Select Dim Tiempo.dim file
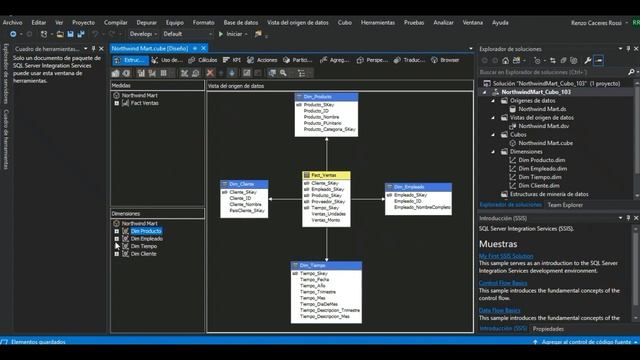The image size is (640, 360). 540,177
